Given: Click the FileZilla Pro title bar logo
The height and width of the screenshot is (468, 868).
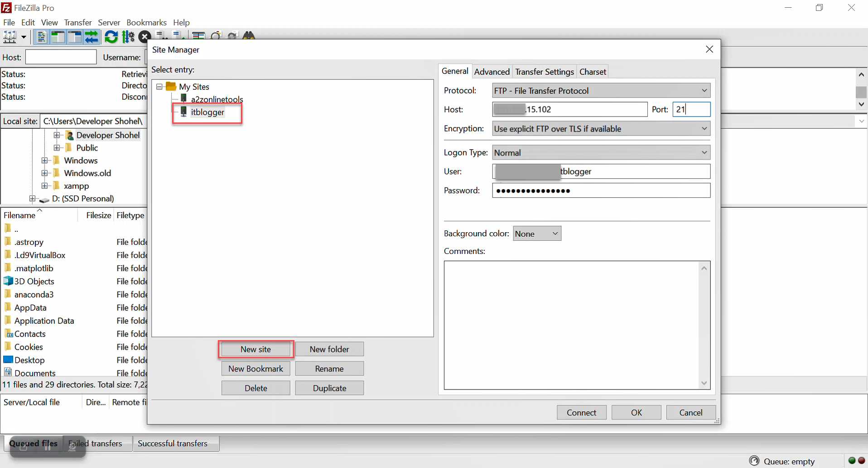Looking at the screenshot, I should coord(6,8).
